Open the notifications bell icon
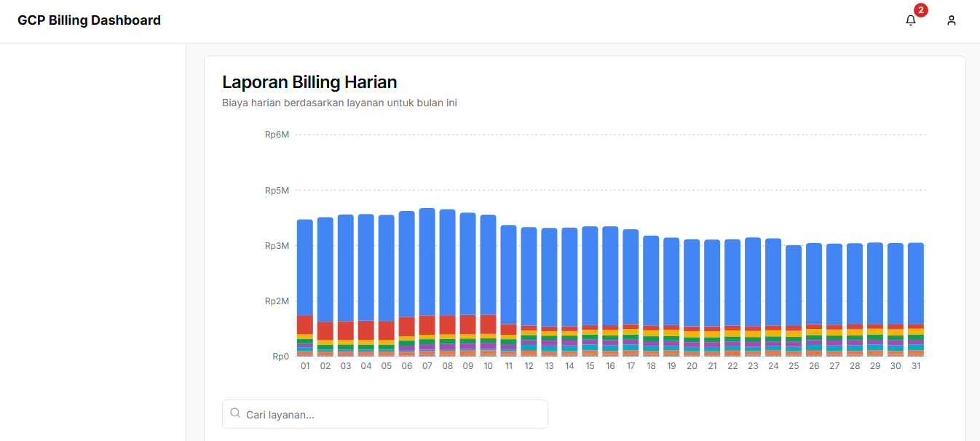The height and width of the screenshot is (441, 980). pos(910,20)
